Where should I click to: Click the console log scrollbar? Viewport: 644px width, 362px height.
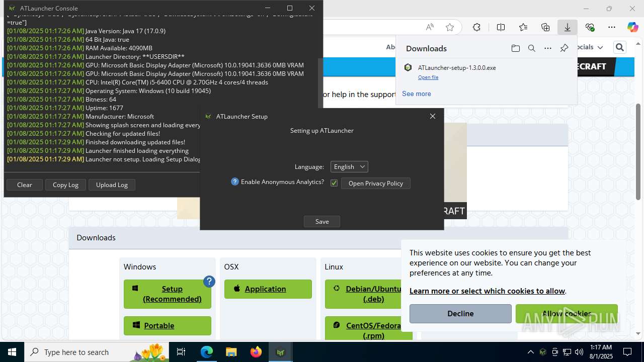[x=320, y=83]
